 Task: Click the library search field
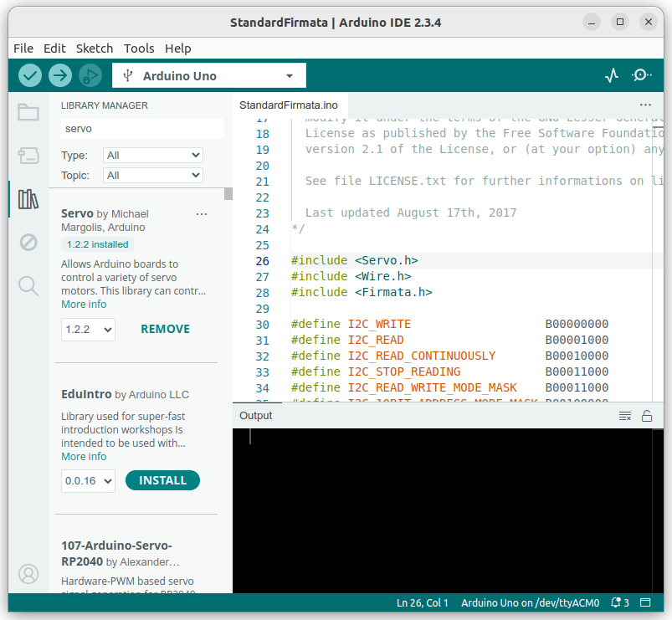pos(142,129)
